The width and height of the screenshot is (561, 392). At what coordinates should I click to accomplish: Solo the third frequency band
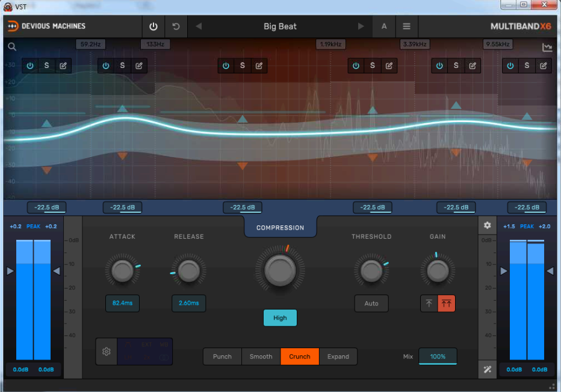(x=243, y=66)
